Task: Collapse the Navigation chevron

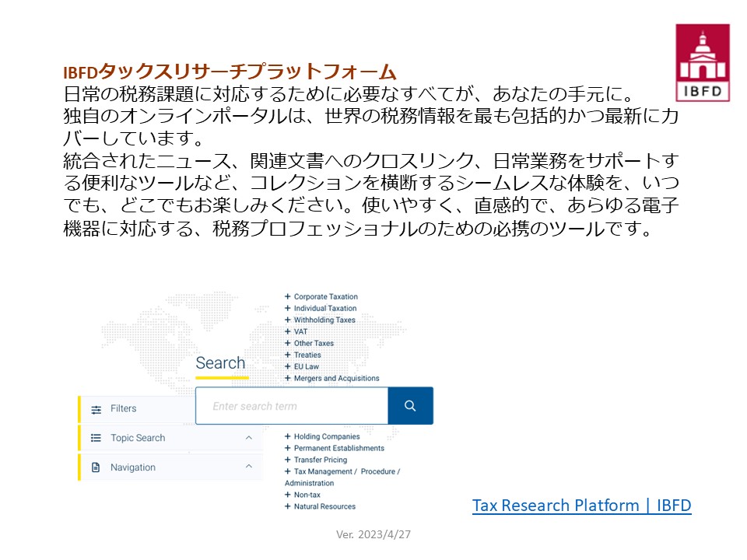Action: tap(249, 466)
